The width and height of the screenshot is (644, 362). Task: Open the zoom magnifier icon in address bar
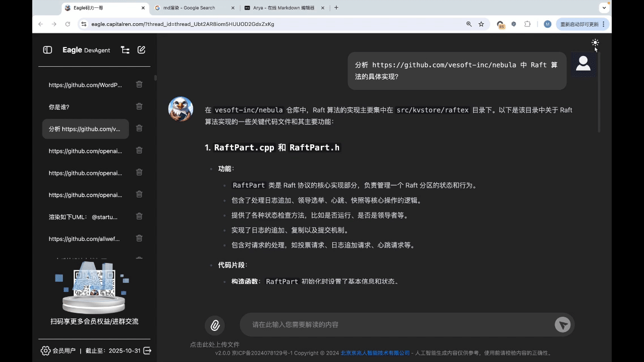[x=469, y=24]
